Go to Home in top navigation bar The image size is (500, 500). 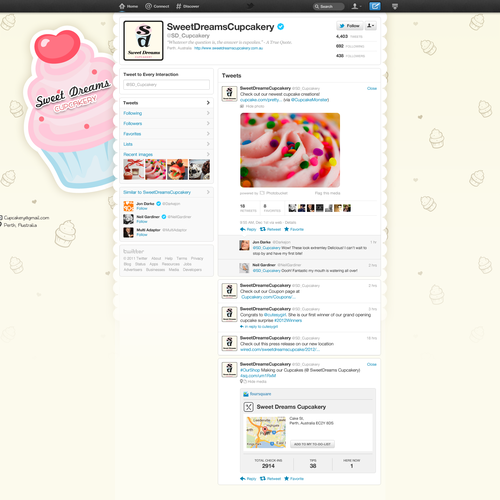pos(129,6)
